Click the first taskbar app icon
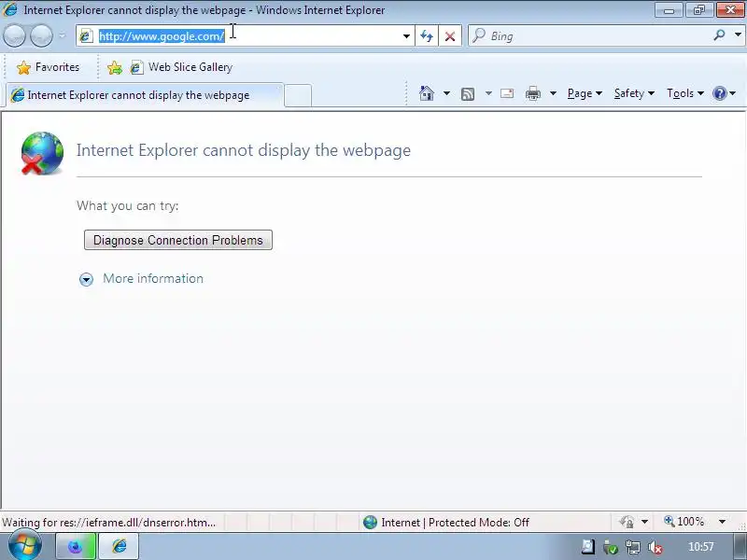The height and width of the screenshot is (560, 747). [76, 546]
